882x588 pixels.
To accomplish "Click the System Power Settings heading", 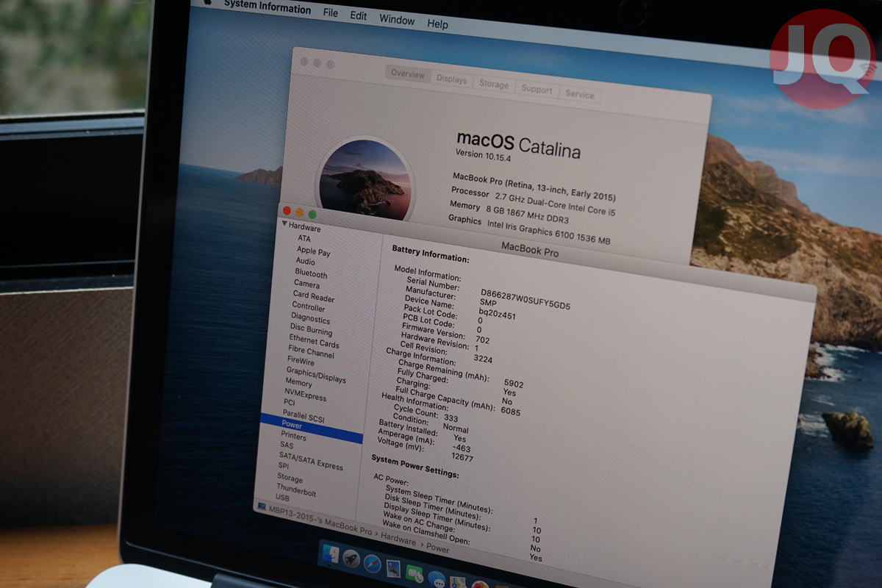I will [415, 467].
